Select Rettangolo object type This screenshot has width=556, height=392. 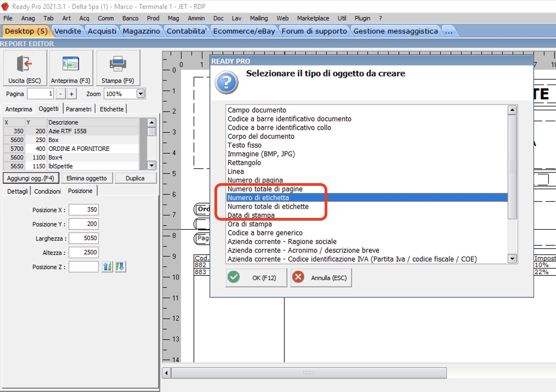click(367, 163)
